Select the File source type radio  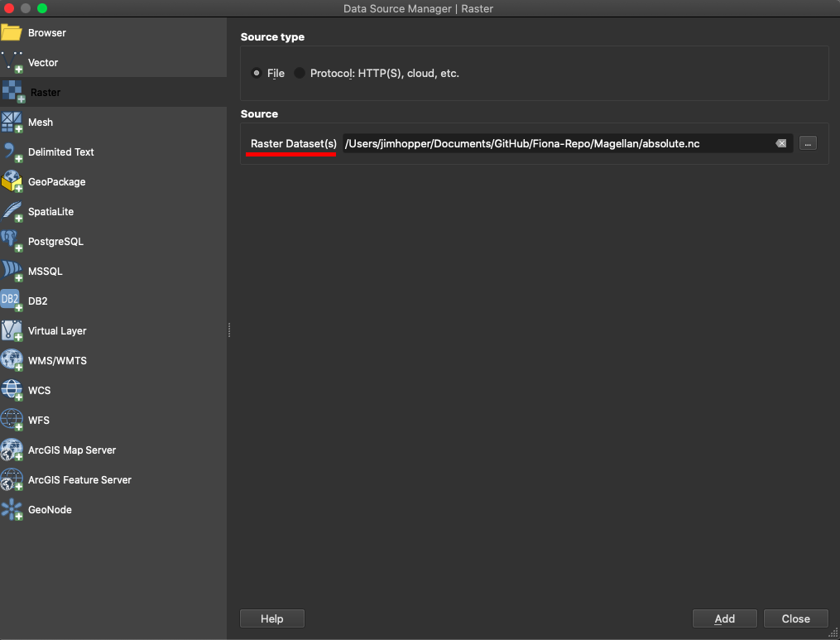tap(257, 73)
